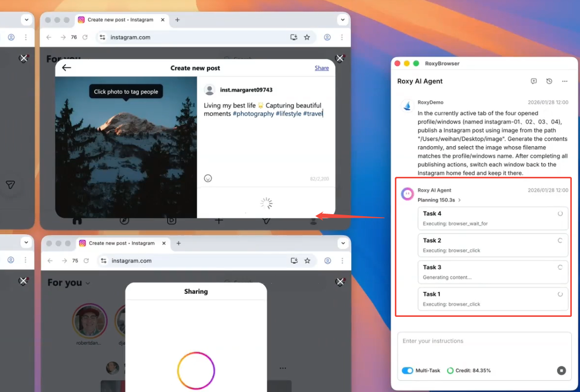Reload the page in lower Instagram window
Image resolution: width=580 pixels, height=392 pixels.
point(86,261)
